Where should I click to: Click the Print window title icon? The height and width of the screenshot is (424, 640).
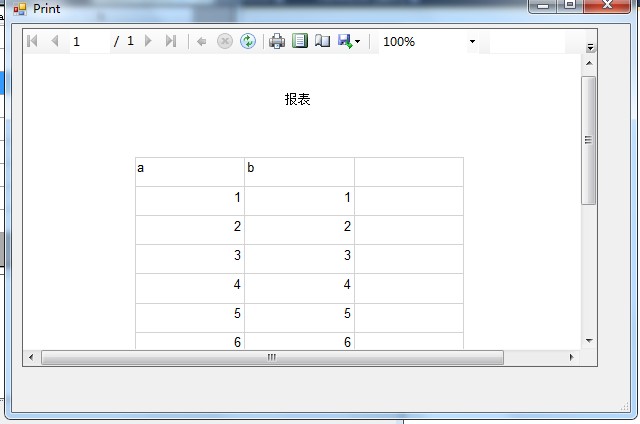20,9
